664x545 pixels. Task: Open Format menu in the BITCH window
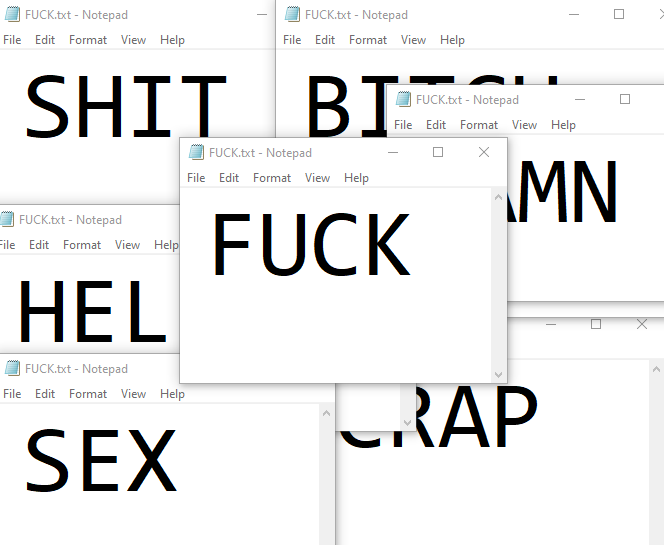tap(368, 40)
